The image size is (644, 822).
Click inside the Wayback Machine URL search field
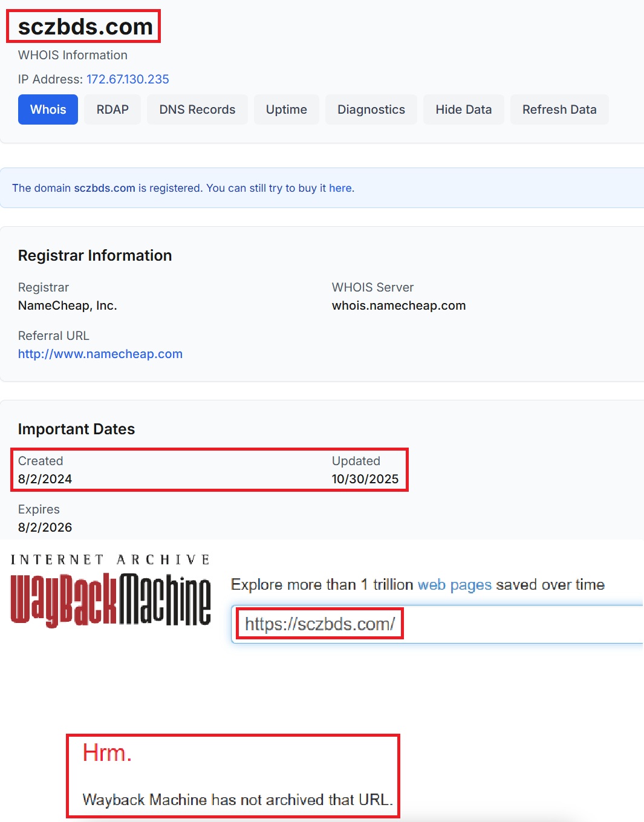[423, 623]
